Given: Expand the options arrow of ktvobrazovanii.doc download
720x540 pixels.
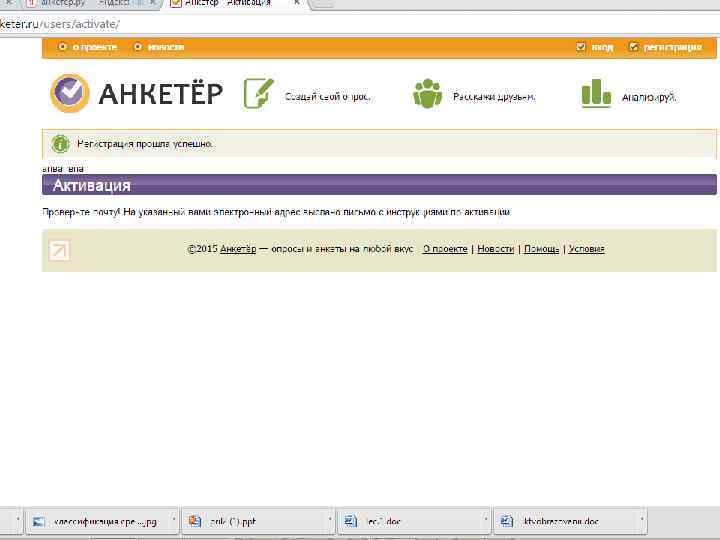Looking at the screenshot, I should [x=642, y=519].
